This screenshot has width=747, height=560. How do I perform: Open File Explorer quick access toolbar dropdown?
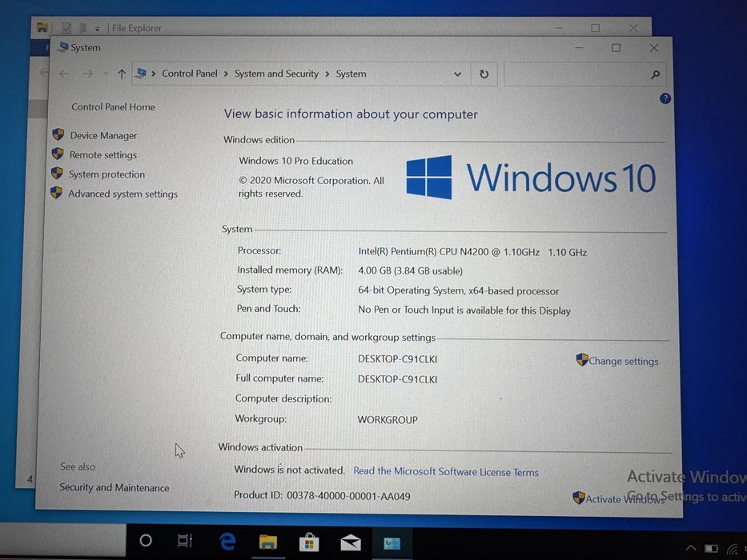click(97, 29)
